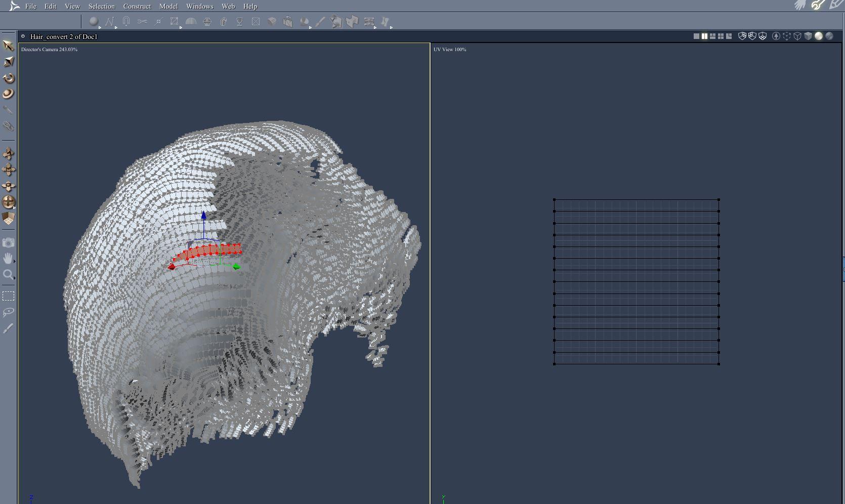The width and height of the screenshot is (845, 504).
Task: Click the horizontal bars distribute icon
Action: (369, 21)
